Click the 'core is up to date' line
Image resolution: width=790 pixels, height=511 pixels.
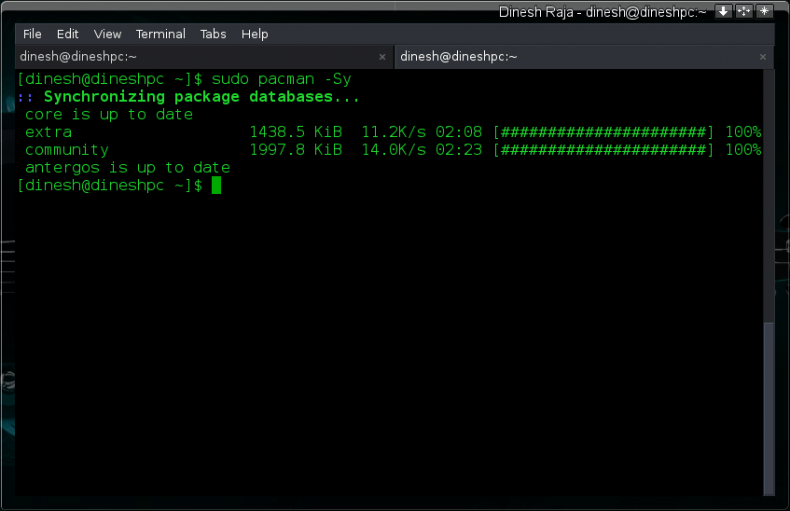[x=109, y=114]
